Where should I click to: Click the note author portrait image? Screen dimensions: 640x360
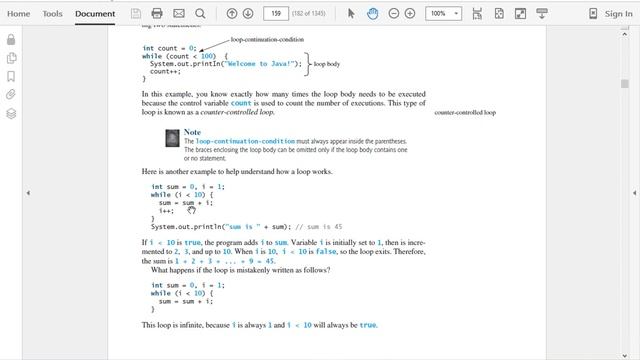(172, 138)
